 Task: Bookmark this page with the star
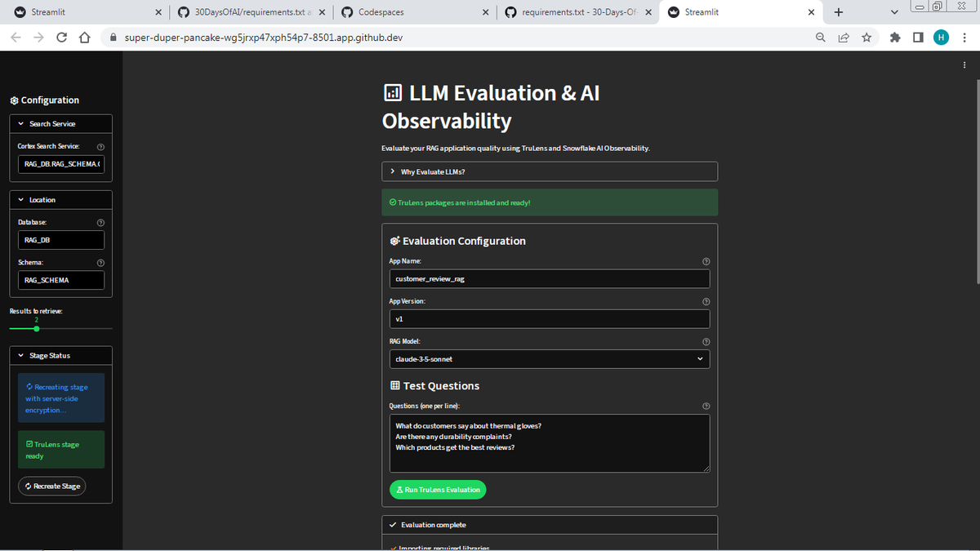(866, 38)
